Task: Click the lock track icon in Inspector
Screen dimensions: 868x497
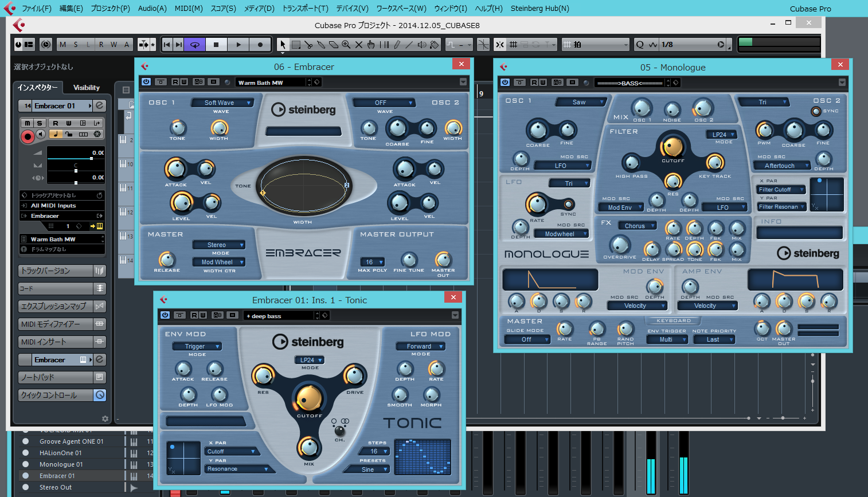Action: pyautogui.click(x=69, y=134)
